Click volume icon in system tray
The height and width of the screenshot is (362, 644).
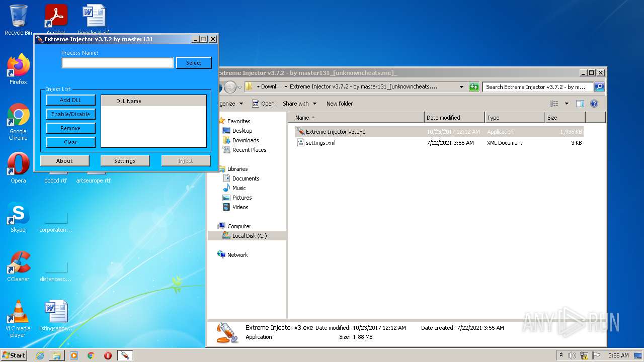coord(572,355)
